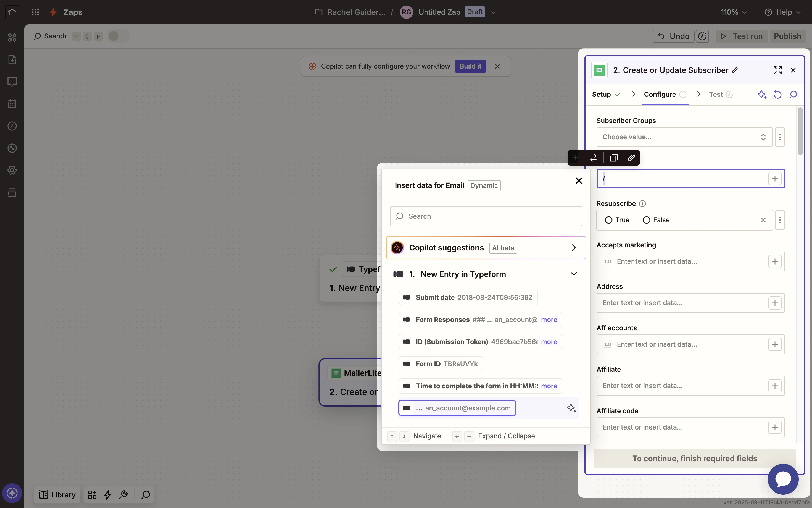Click the sparkle icon beside an_account@example.com
Image resolution: width=812 pixels, height=508 pixels.
click(571, 408)
